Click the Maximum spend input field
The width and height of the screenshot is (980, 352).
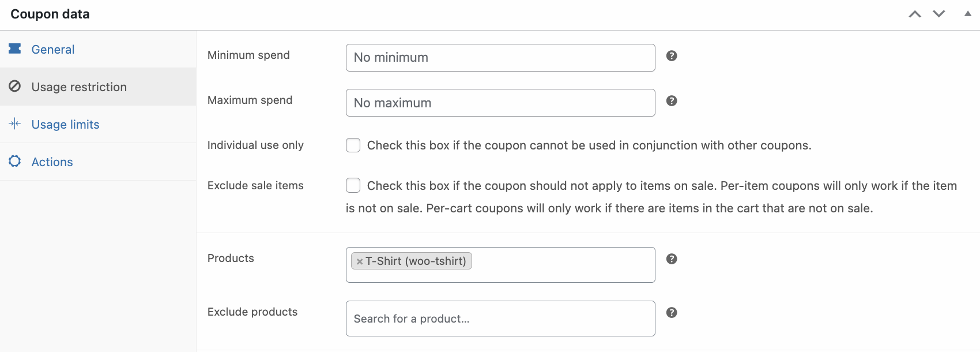tap(500, 102)
